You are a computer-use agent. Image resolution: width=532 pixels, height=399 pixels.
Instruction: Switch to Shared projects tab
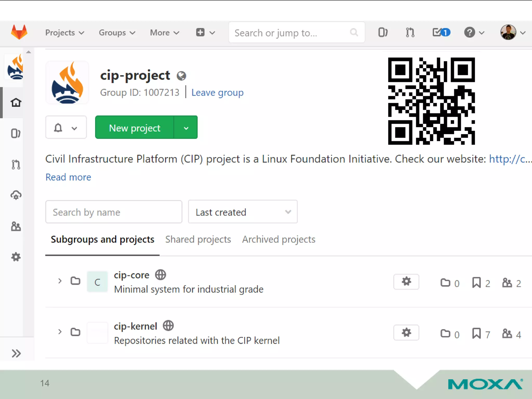pyautogui.click(x=198, y=239)
